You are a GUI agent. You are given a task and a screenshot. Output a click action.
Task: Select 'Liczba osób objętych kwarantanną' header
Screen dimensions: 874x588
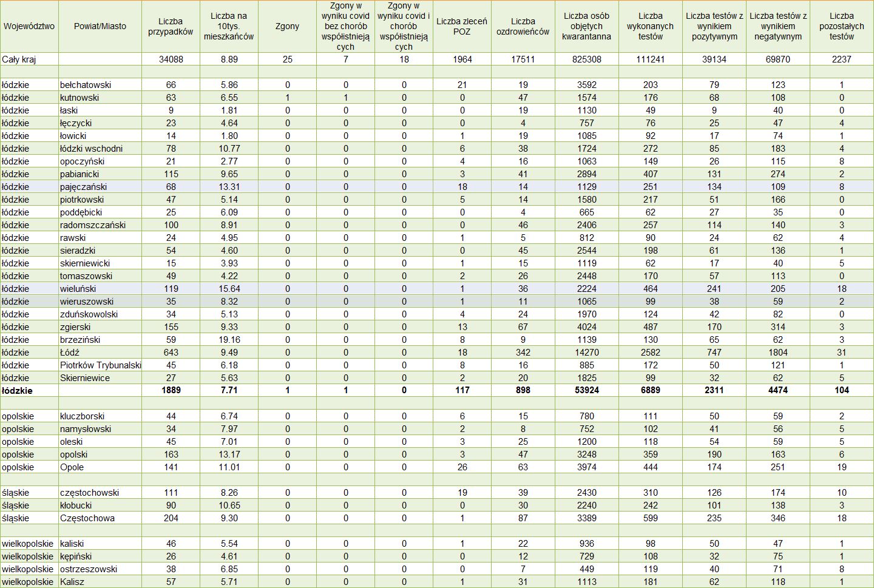pos(586,26)
